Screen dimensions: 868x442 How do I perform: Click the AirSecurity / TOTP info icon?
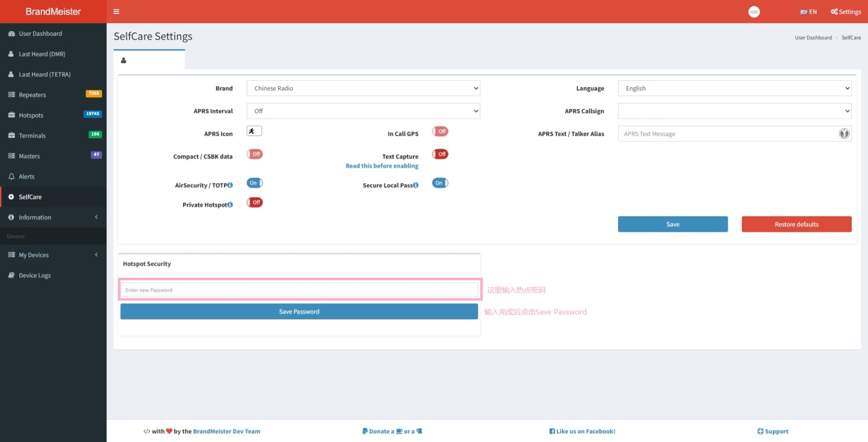click(x=230, y=185)
